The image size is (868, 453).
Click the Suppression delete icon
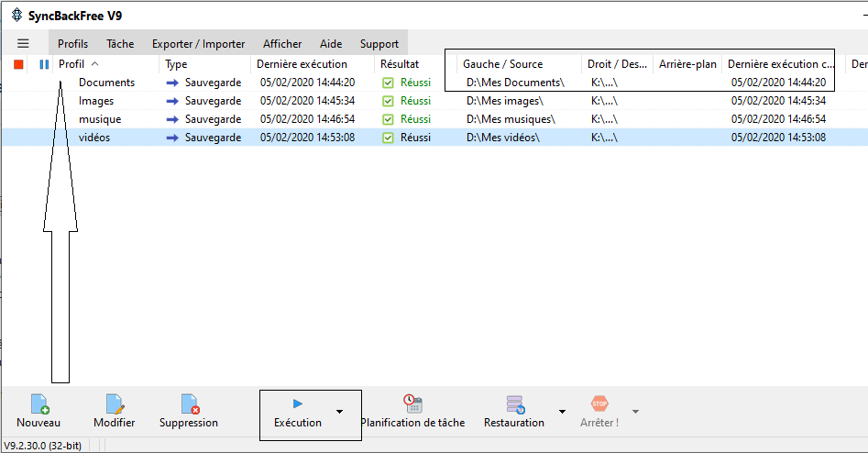pyautogui.click(x=190, y=403)
